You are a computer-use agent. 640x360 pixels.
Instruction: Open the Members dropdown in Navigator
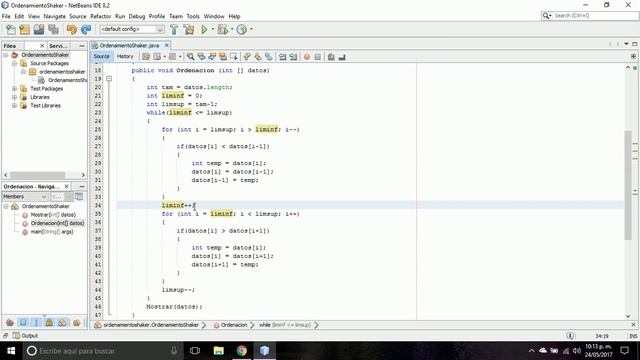(x=25, y=197)
